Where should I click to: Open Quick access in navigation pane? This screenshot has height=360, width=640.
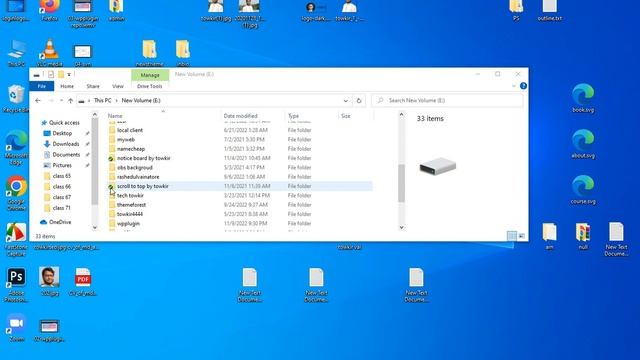(60, 122)
